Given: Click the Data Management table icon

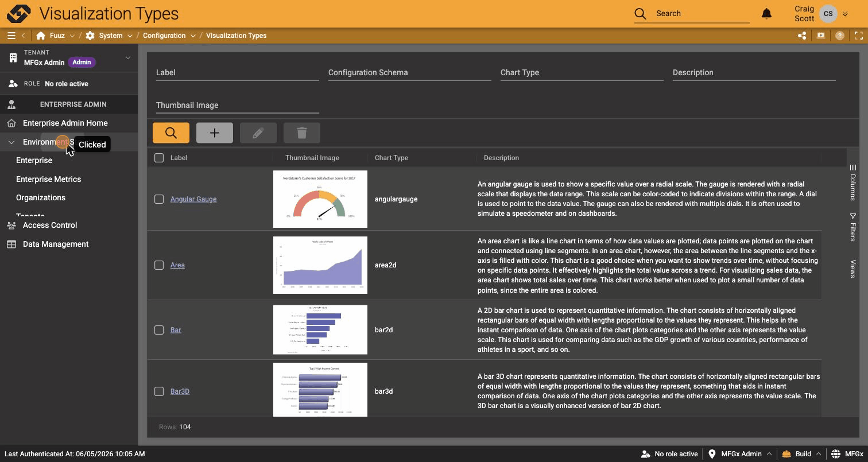Looking at the screenshot, I should (11, 244).
